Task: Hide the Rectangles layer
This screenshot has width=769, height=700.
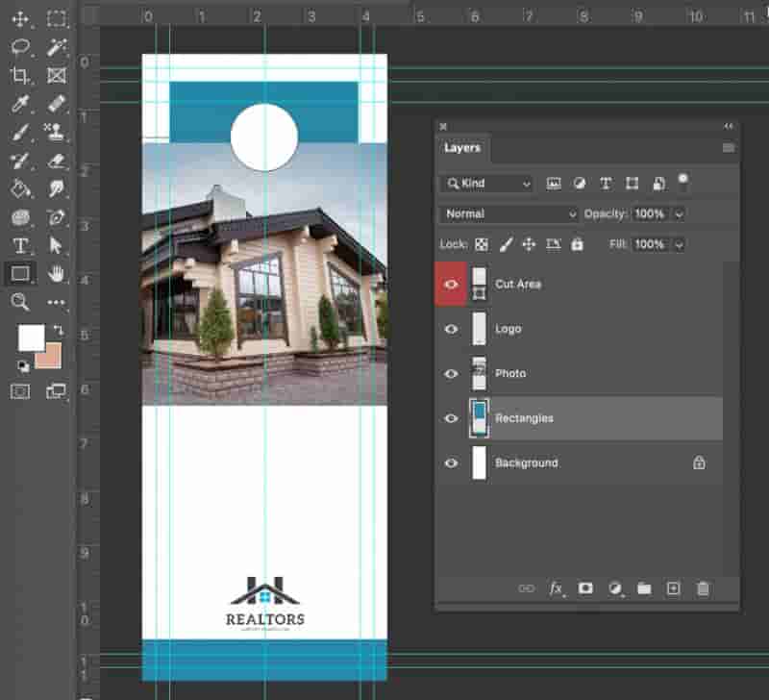Action: [x=451, y=418]
